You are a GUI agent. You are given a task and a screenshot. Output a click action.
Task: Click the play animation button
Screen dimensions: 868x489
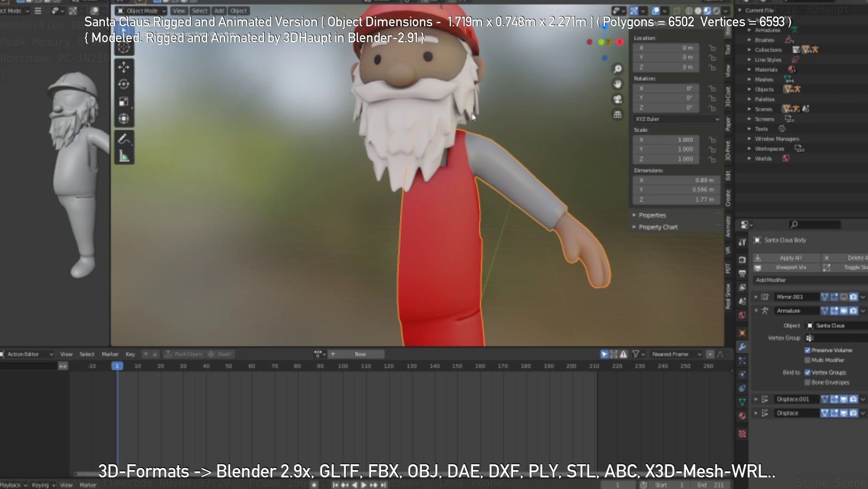364,485
